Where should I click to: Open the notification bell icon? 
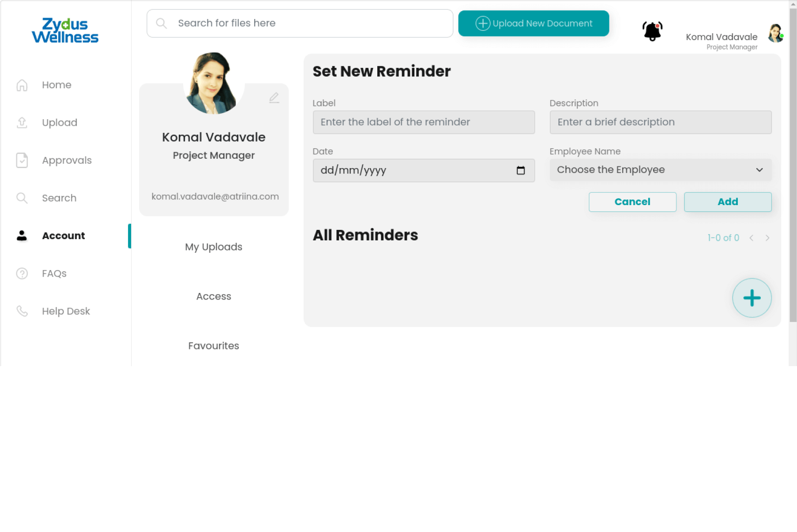pos(652,31)
